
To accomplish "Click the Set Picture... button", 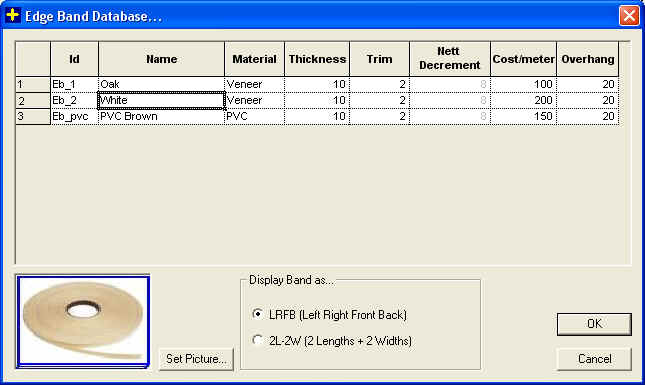I will pyautogui.click(x=196, y=359).
